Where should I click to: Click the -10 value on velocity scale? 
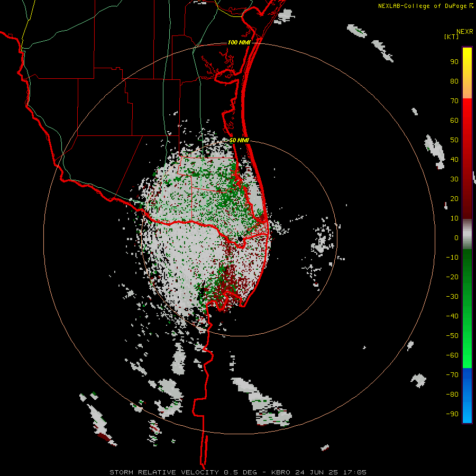452,258
